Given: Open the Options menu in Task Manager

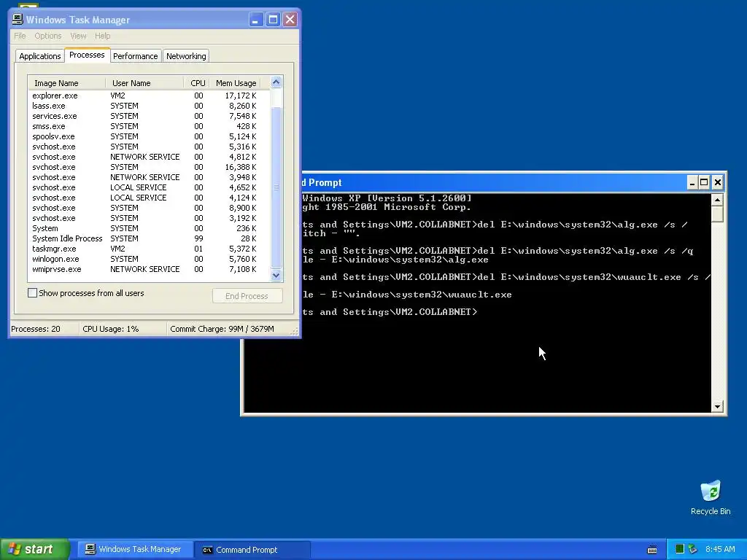Looking at the screenshot, I should (47, 36).
